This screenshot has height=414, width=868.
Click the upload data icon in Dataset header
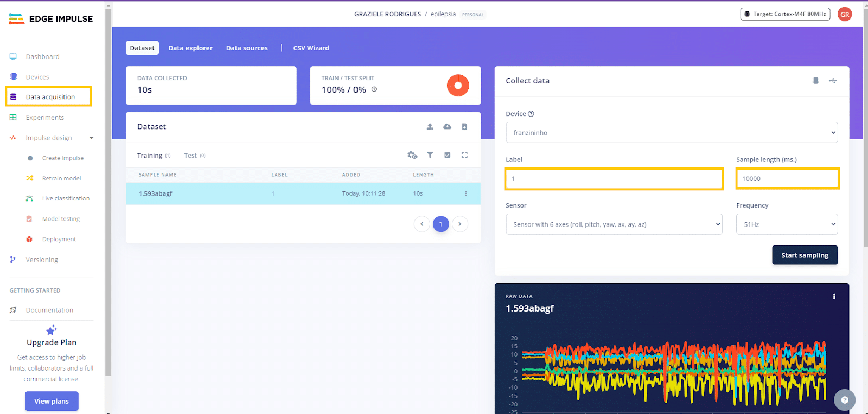coord(430,126)
